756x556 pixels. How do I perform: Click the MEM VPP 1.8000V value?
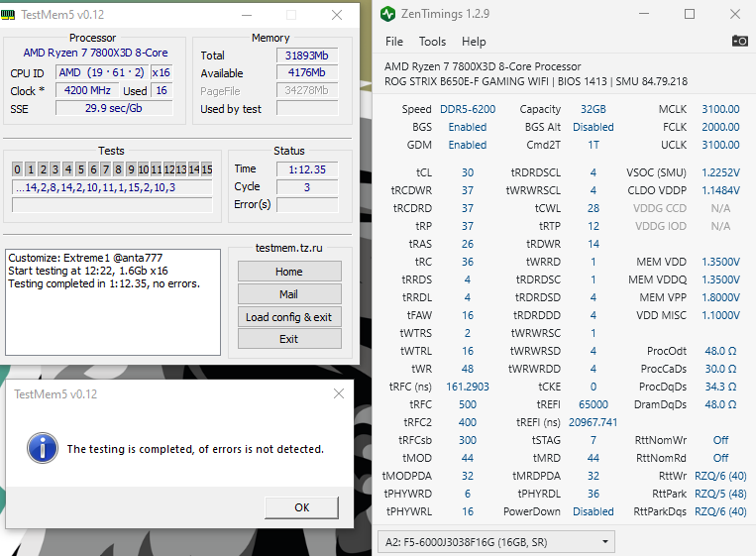pyautogui.click(x=720, y=297)
